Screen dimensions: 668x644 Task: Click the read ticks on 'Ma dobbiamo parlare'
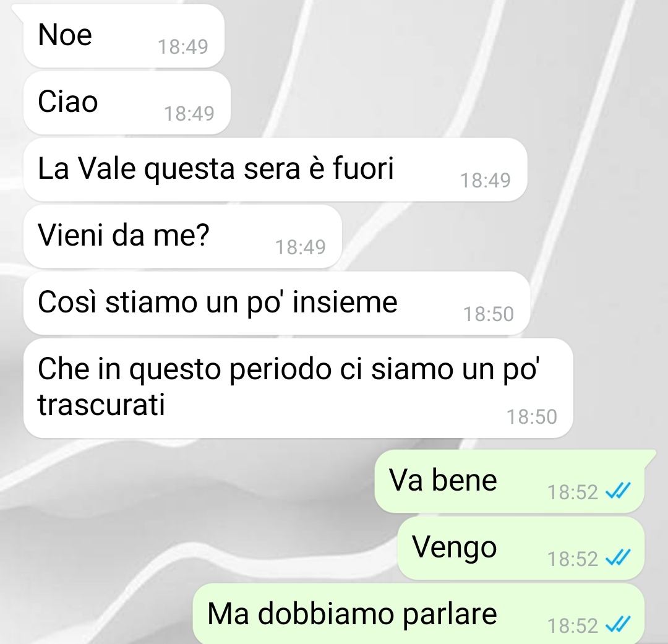(618, 625)
